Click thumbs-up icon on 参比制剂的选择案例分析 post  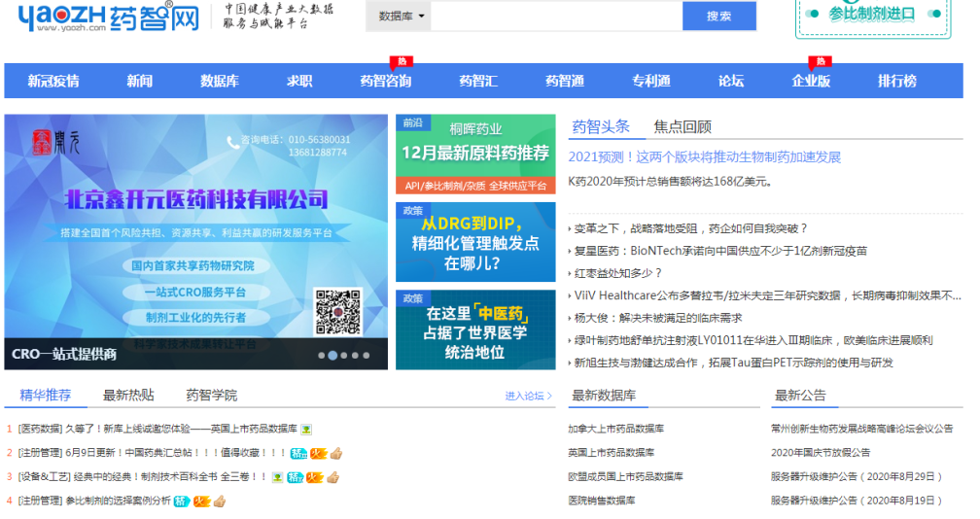(220, 501)
